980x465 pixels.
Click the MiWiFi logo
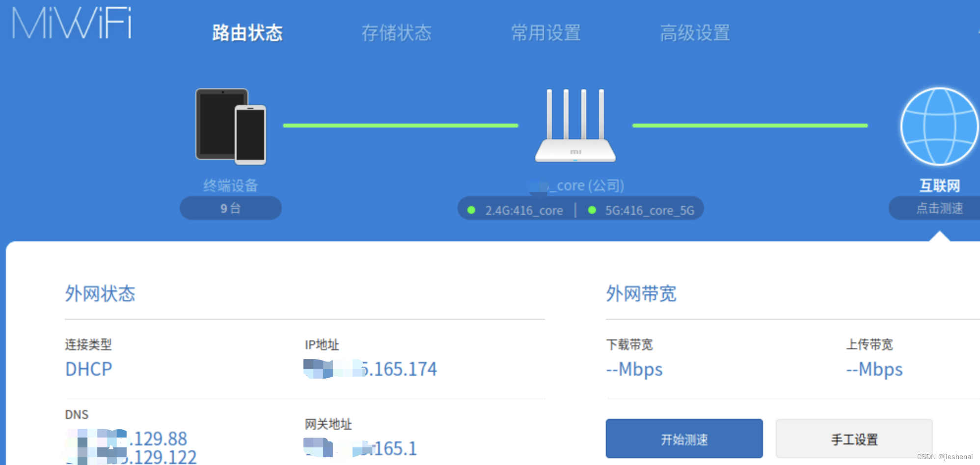72,23
